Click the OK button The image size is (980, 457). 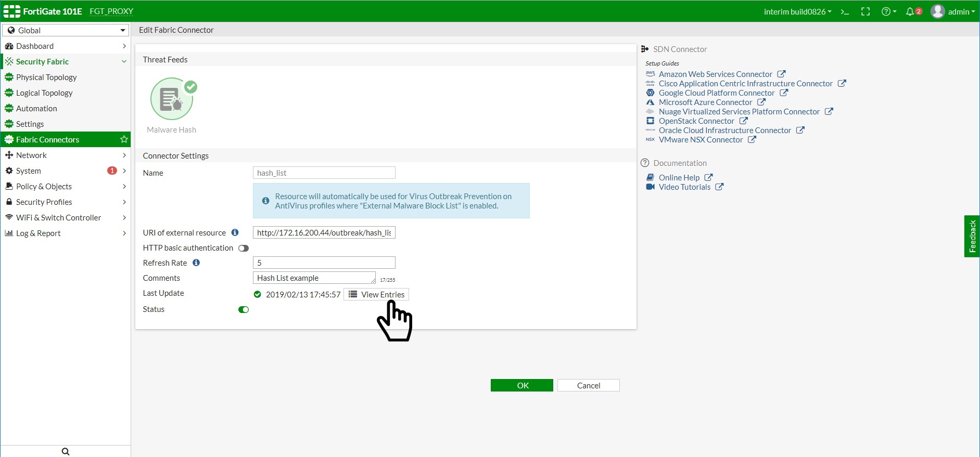pyautogui.click(x=522, y=385)
